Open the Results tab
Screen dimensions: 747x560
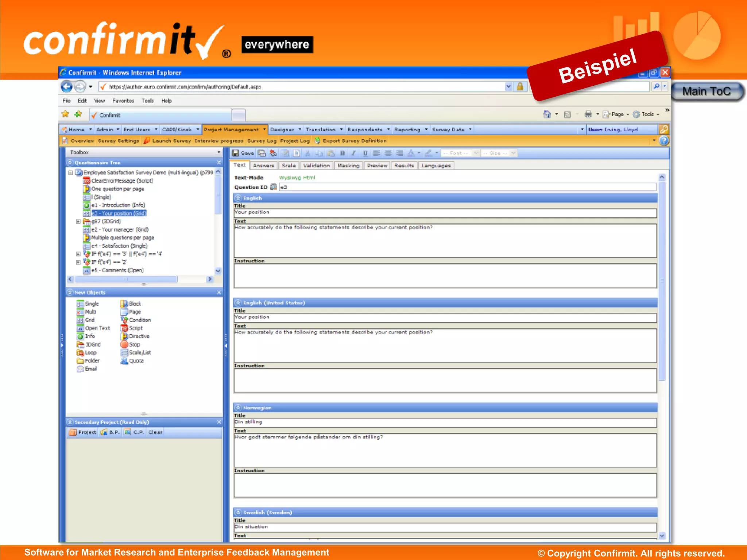point(404,166)
